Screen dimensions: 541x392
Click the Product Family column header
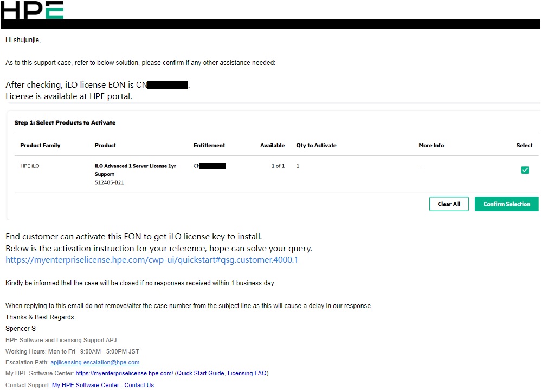click(40, 146)
